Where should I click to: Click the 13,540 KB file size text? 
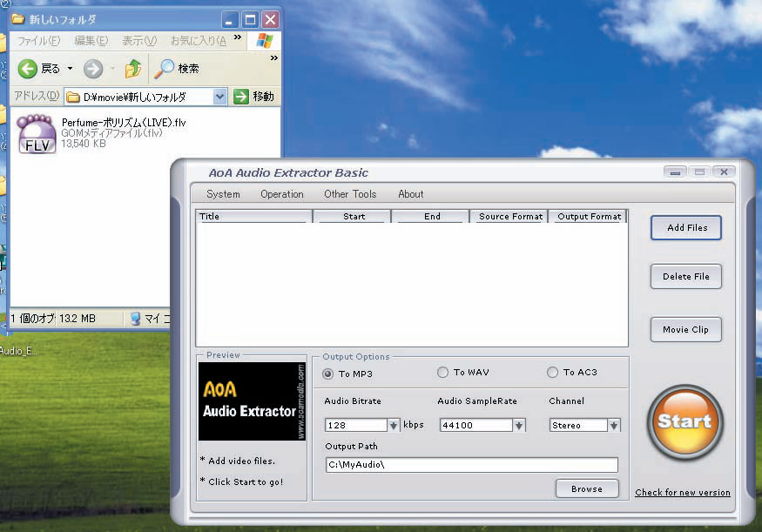click(x=83, y=144)
